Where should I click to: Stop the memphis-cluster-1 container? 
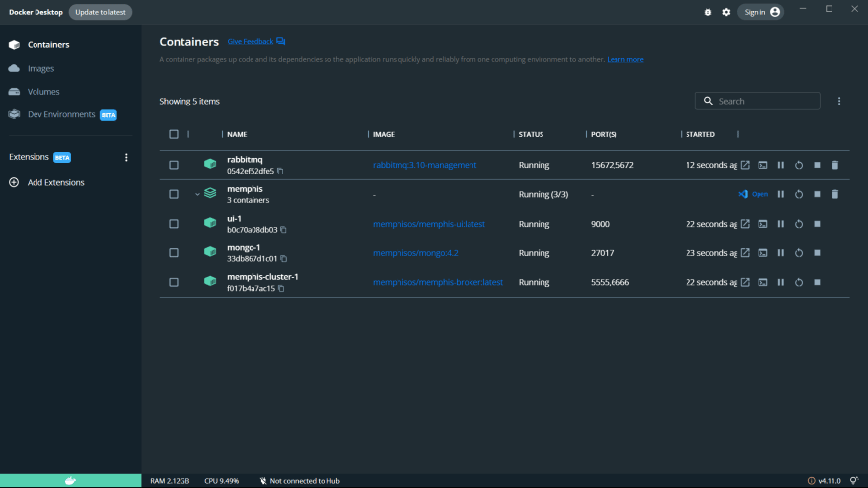[x=817, y=283]
